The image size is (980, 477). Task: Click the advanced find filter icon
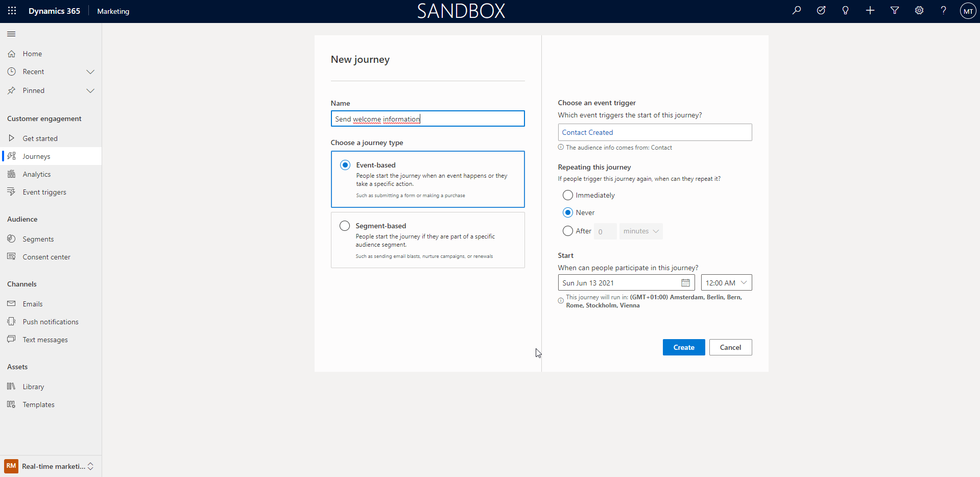[x=894, y=11]
